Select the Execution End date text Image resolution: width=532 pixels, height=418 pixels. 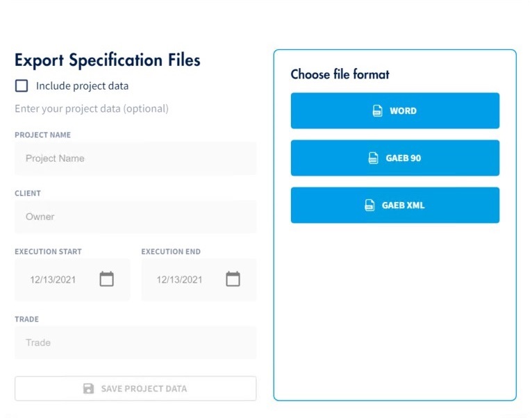tap(179, 280)
